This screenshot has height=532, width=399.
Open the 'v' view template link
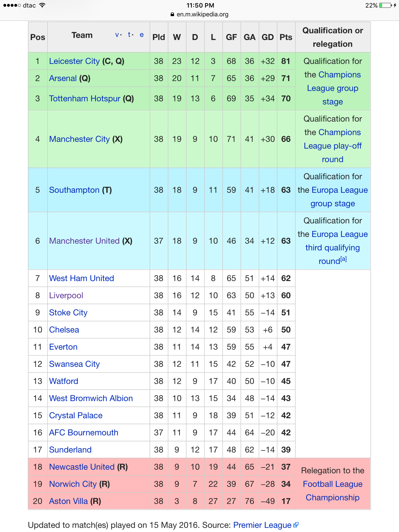coord(117,35)
